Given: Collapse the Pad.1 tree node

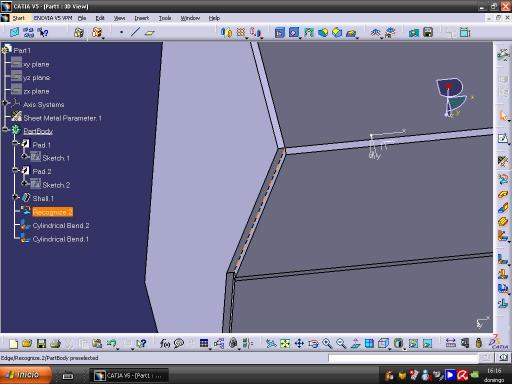Looking at the screenshot, I should (x=15, y=143).
